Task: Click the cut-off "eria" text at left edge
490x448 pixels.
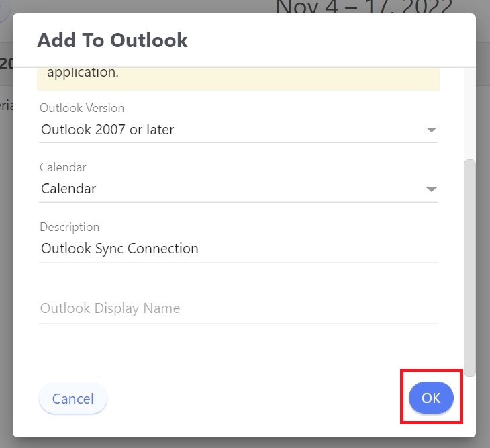Action: click(5, 106)
